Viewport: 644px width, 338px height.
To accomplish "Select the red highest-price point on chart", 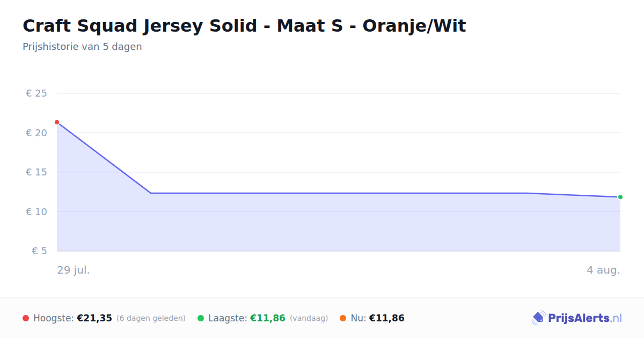I will point(57,122).
